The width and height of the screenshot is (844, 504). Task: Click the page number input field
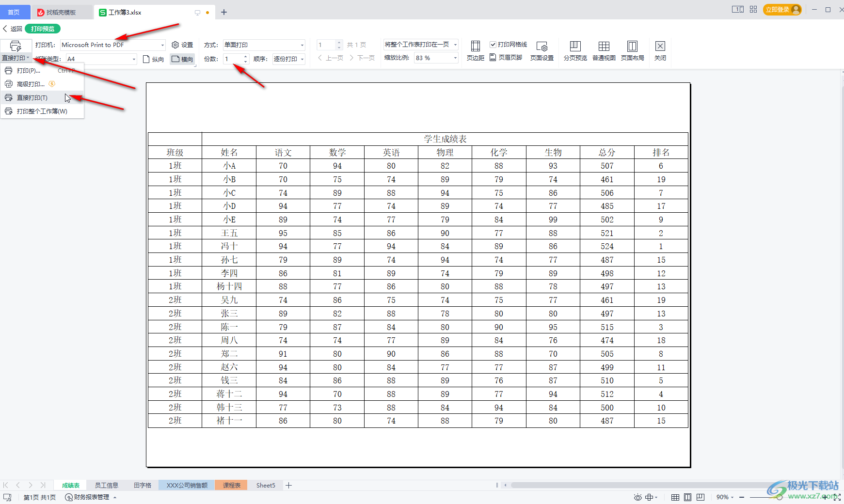coord(326,45)
